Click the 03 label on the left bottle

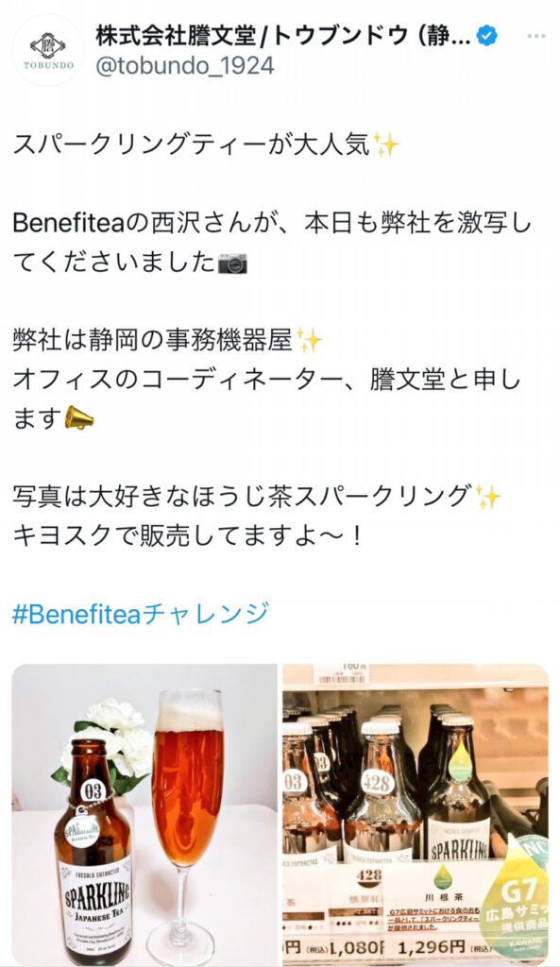tap(93, 790)
